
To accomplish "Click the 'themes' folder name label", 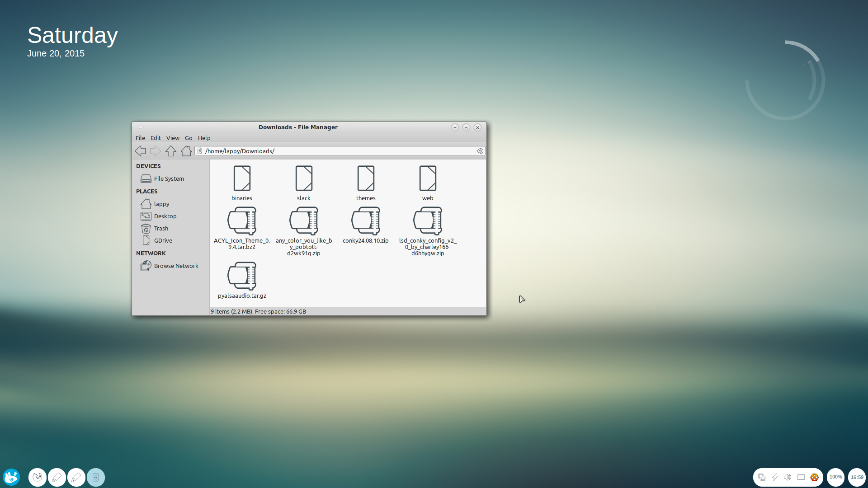I will (x=366, y=198).
